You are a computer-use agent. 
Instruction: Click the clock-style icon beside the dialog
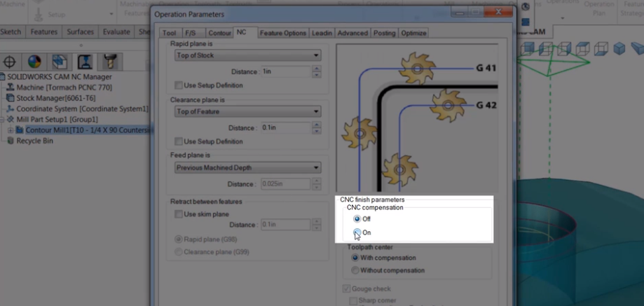(525, 7)
